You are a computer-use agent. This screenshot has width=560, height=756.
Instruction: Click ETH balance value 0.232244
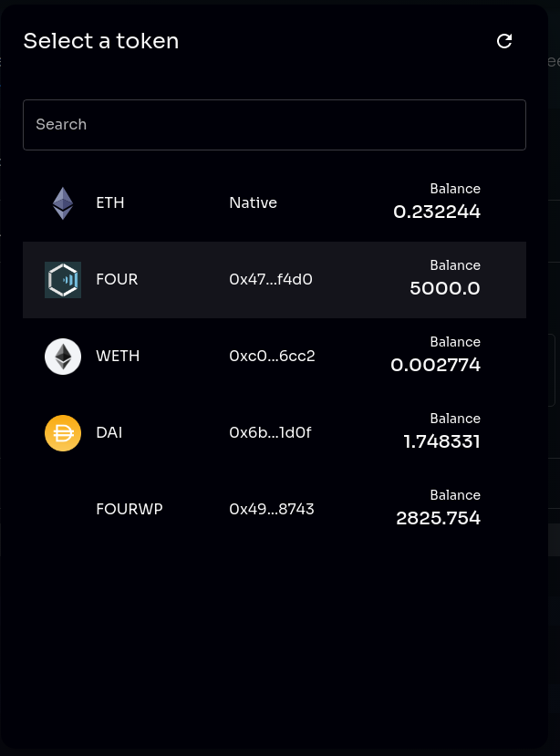point(437,212)
